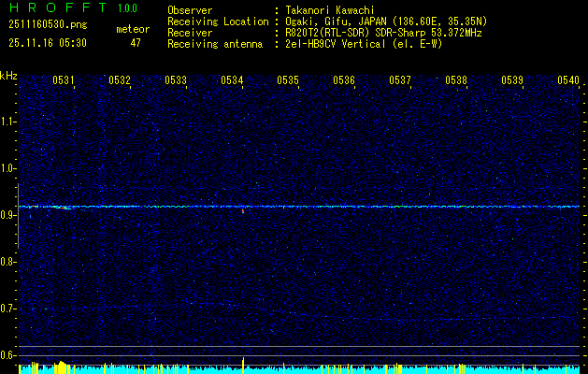Click the version number 1.0.0

(127, 8)
